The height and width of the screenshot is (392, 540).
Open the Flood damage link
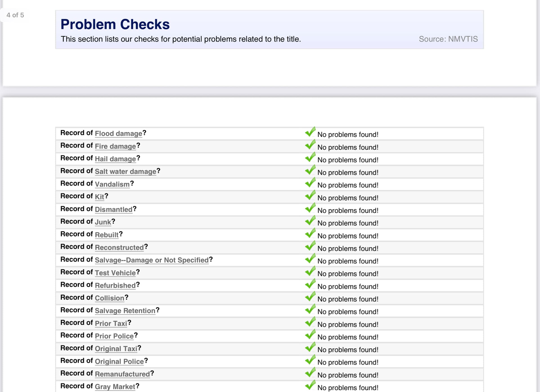tap(118, 134)
